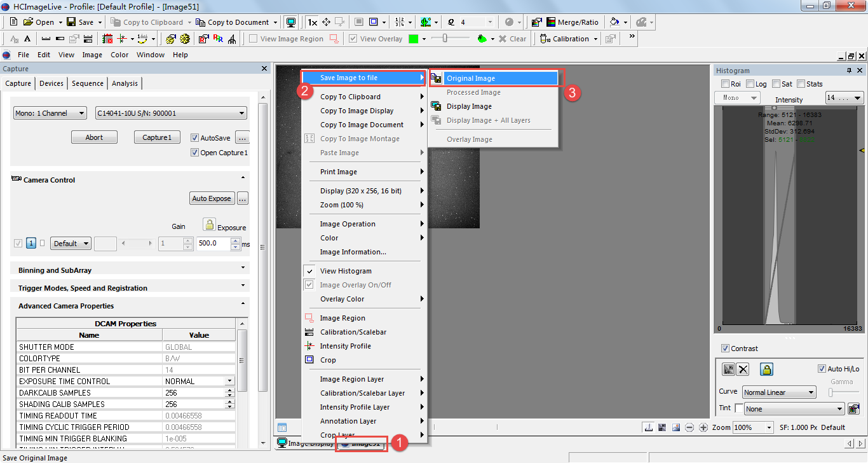Click the Merge/Ratio toolbar button
868x463 pixels.
pos(571,22)
